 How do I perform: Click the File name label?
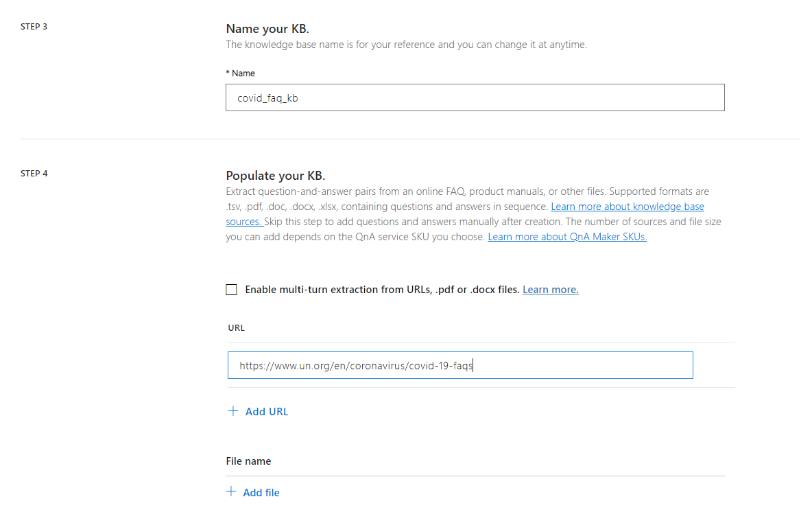tap(248, 461)
